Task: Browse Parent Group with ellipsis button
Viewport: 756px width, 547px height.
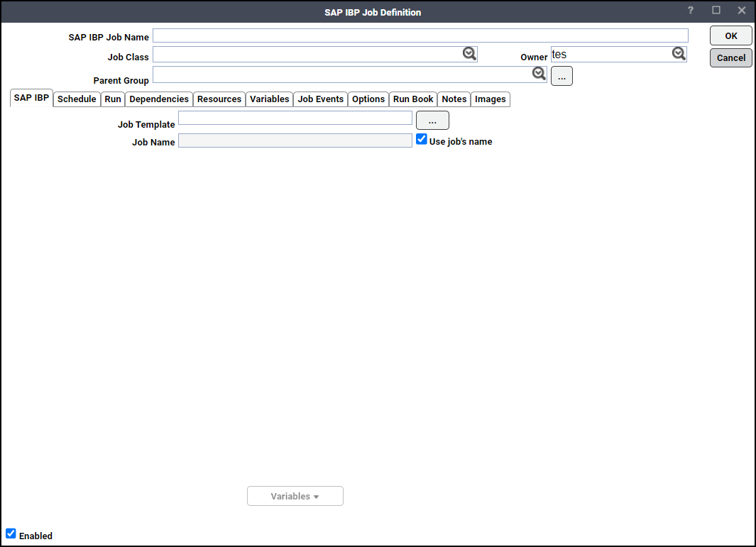Action: tap(561, 76)
